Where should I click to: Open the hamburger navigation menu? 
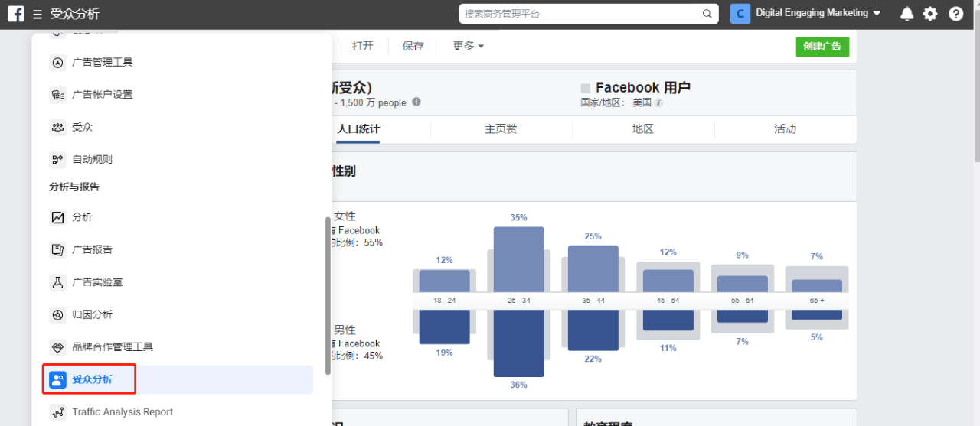[x=38, y=15]
